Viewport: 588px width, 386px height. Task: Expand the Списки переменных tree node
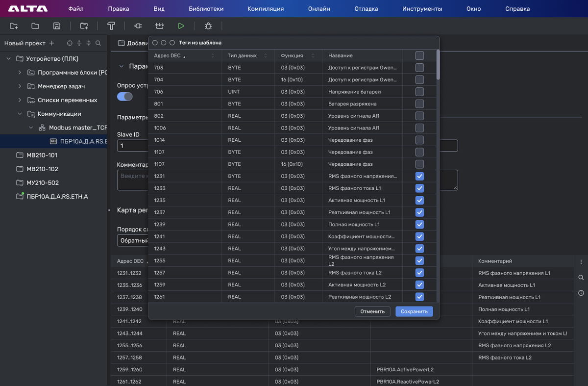20,100
